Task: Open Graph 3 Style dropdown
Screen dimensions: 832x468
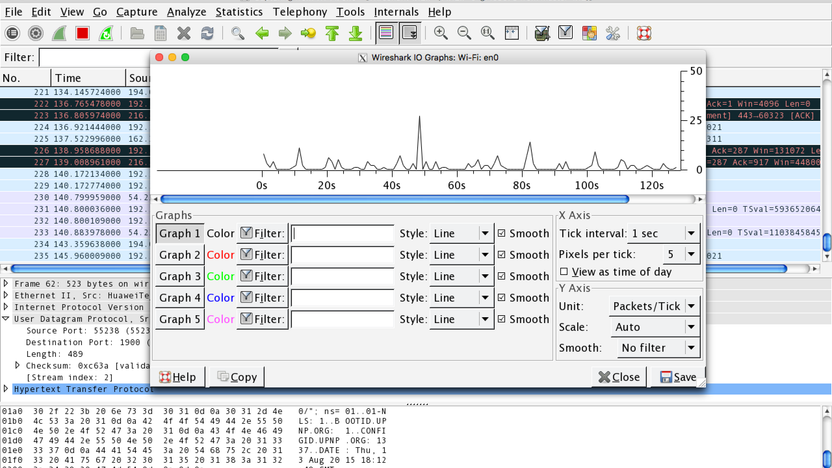Action: [x=462, y=276]
